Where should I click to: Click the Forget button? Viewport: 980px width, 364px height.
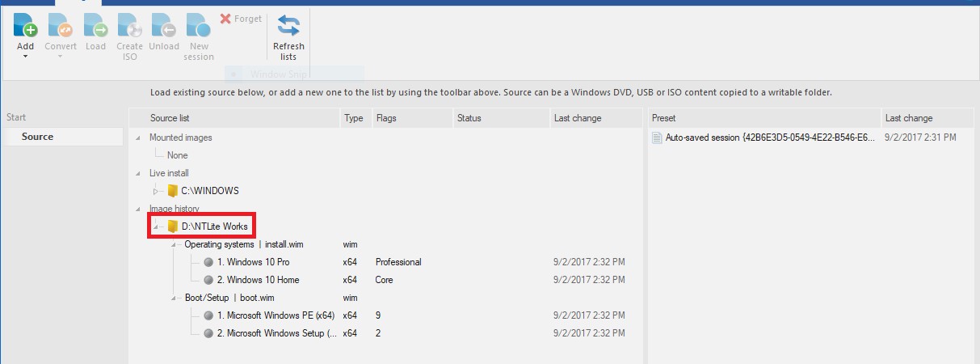[x=241, y=19]
